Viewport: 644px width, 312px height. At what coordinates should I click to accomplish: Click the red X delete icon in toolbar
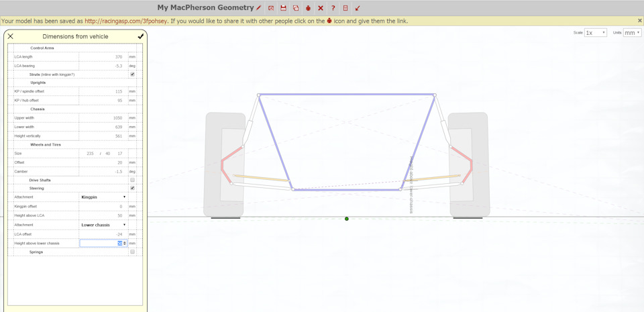point(321,8)
